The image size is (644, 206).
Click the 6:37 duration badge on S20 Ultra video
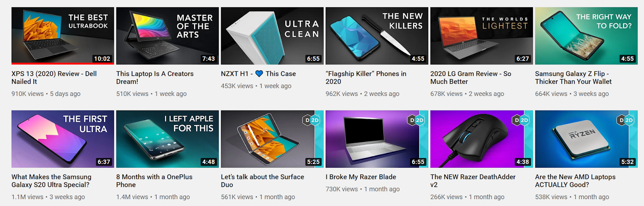click(103, 162)
